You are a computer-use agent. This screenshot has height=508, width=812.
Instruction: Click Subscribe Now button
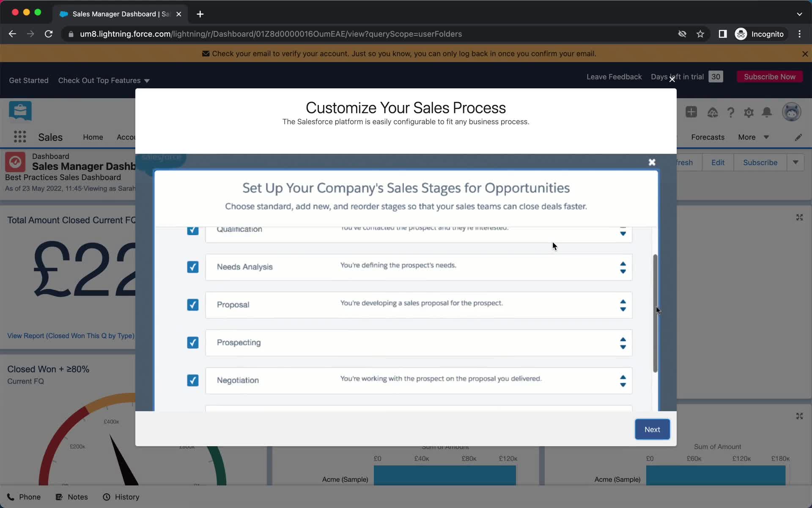[769, 77]
